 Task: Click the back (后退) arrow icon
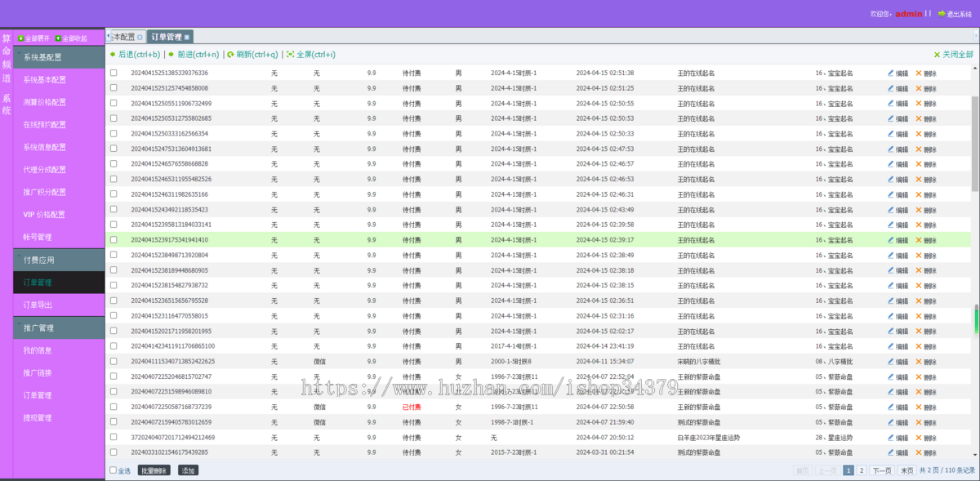click(x=113, y=55)
